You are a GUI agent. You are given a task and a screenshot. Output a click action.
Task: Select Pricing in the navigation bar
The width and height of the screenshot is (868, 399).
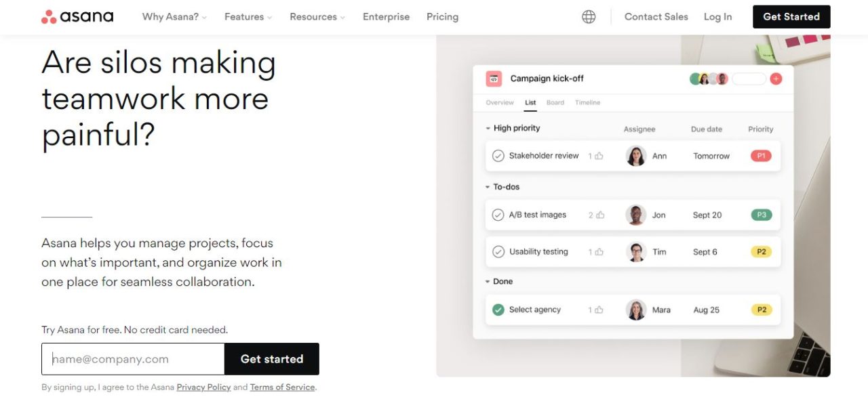point(442,16)
